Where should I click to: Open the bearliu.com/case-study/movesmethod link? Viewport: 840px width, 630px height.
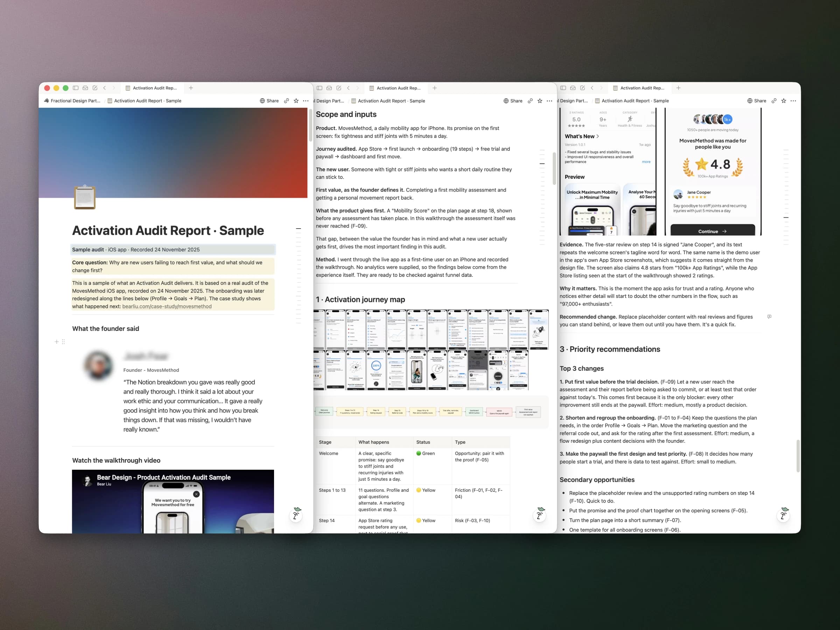(167, 306)
